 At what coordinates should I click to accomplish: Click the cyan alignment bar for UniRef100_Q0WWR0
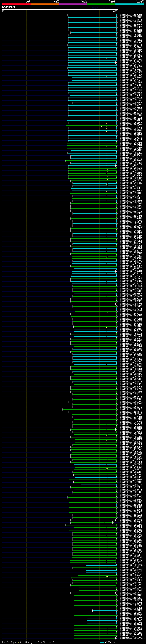(96, 329)
